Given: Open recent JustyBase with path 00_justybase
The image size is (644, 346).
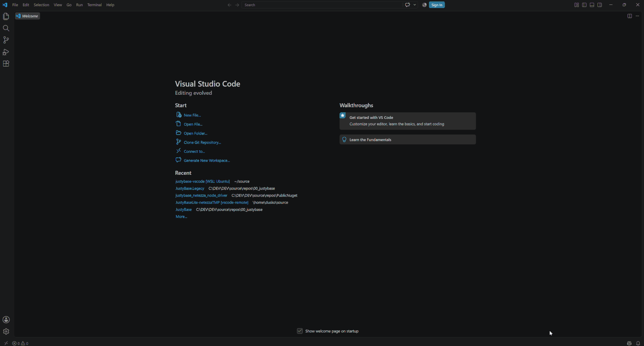Looking at the screenshot, I should [x=183, y=210].
